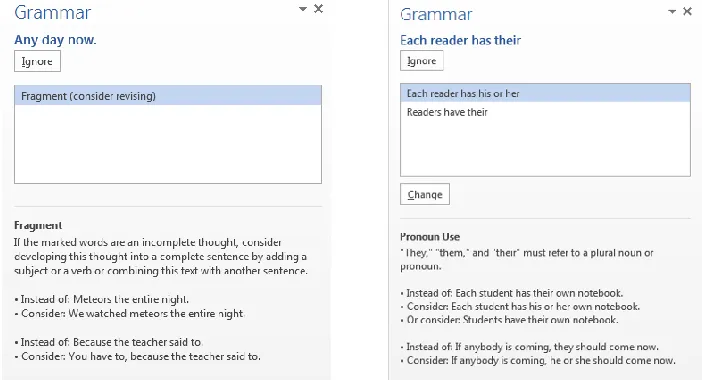Ignore the 'Any day now.' fragment issue
This screenshot has width=702, height=380.
coord(37,61)
